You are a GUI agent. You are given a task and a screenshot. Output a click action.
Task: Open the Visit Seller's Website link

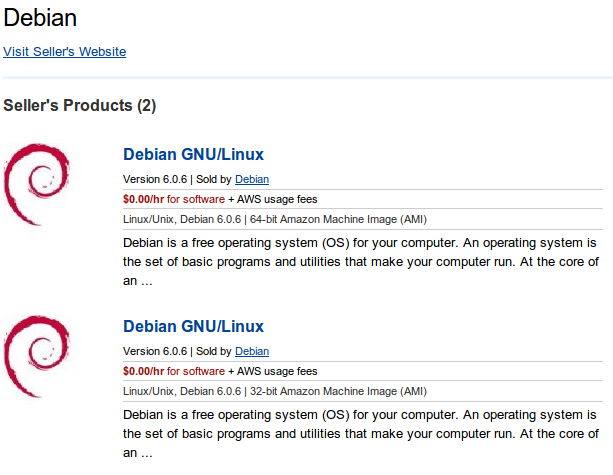tap(65, 51)
